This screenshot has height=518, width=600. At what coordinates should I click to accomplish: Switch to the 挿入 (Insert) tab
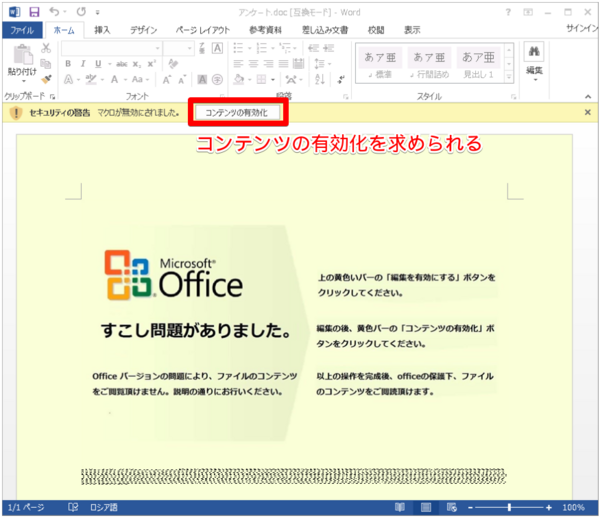click(x=102, y=30)
